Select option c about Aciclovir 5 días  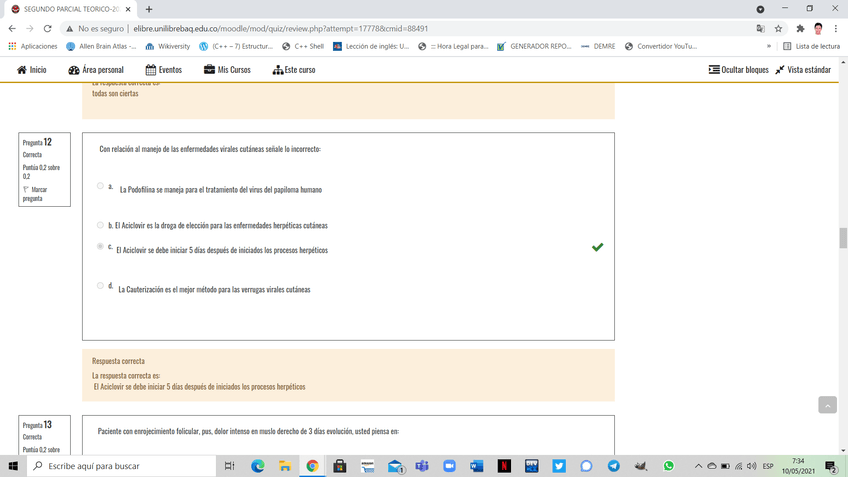(x=100, y=246)
